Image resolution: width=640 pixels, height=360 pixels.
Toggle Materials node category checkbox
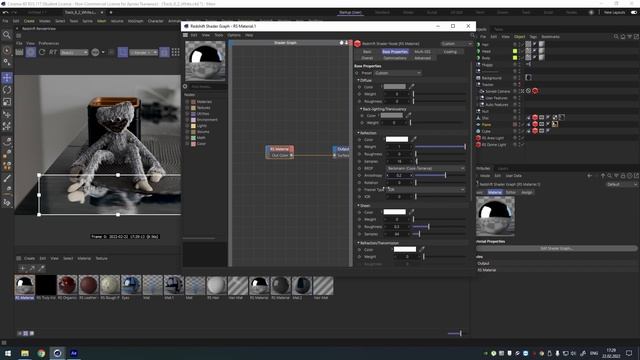[187, 102]
